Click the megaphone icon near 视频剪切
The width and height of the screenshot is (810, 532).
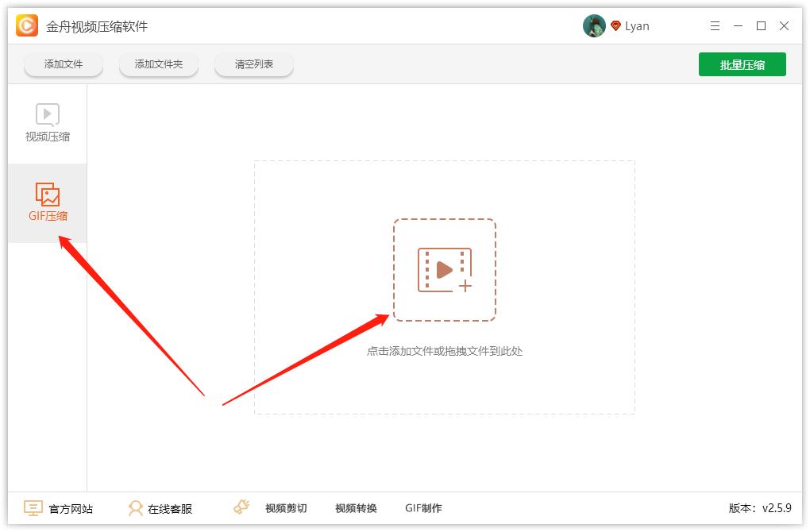(x=241, y=506)
